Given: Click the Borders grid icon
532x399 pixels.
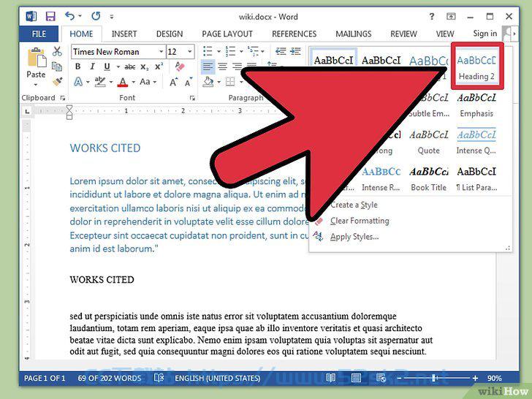Looking at the screenshot, I should coord(230,82).
